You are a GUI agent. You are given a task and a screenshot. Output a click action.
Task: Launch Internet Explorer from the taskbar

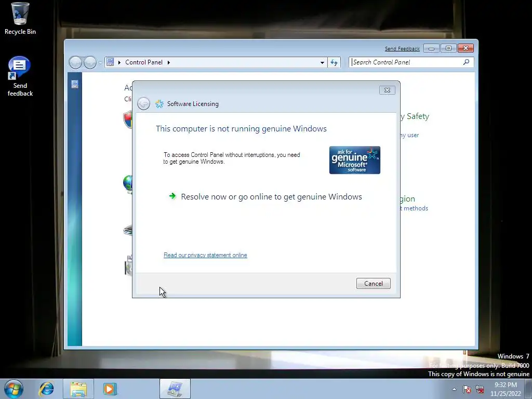46,389
